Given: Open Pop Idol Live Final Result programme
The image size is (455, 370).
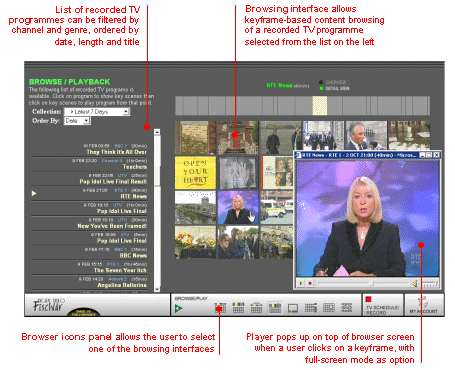Looking at the screenshot, I should pos(113,182).
